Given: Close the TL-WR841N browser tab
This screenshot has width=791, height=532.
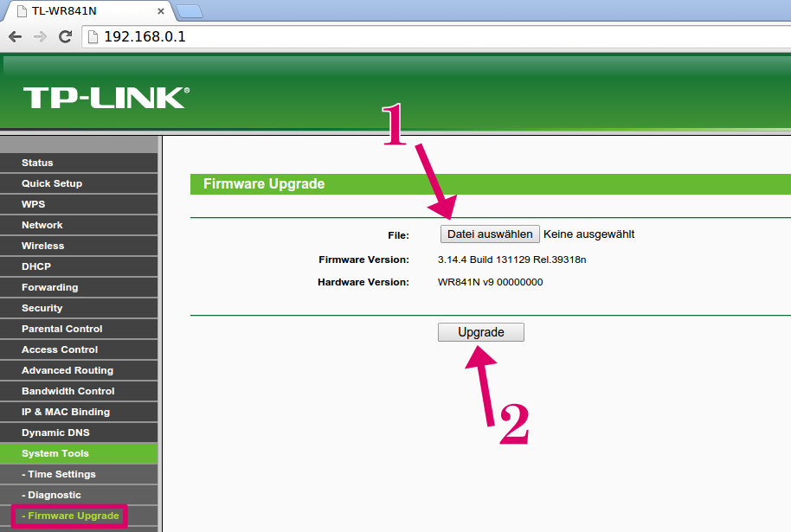Looking at the screenshot, I should click(160, 11).
